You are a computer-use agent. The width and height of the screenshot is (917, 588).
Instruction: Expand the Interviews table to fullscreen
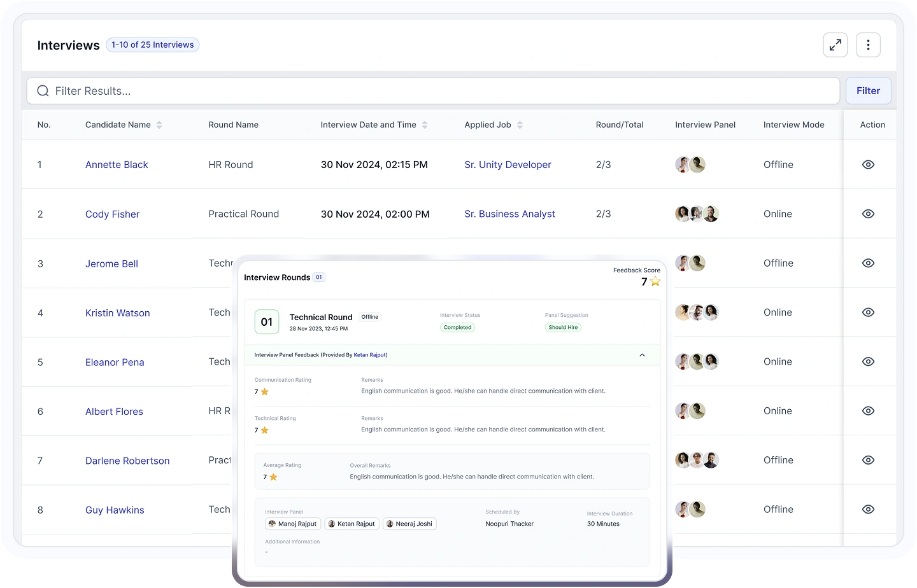835,45
